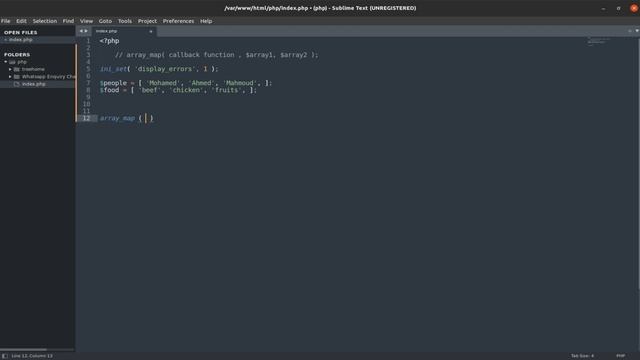Click the 'Ahmed' string value
Image resolution: width=640 pixels, height=360 pixels.
pos(202,83)
